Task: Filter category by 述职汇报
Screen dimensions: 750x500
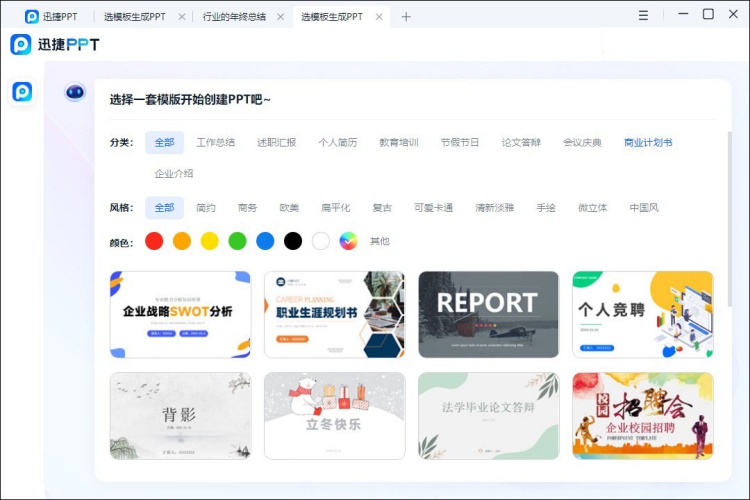Action: pyautogui.click(x=276, y=143)
